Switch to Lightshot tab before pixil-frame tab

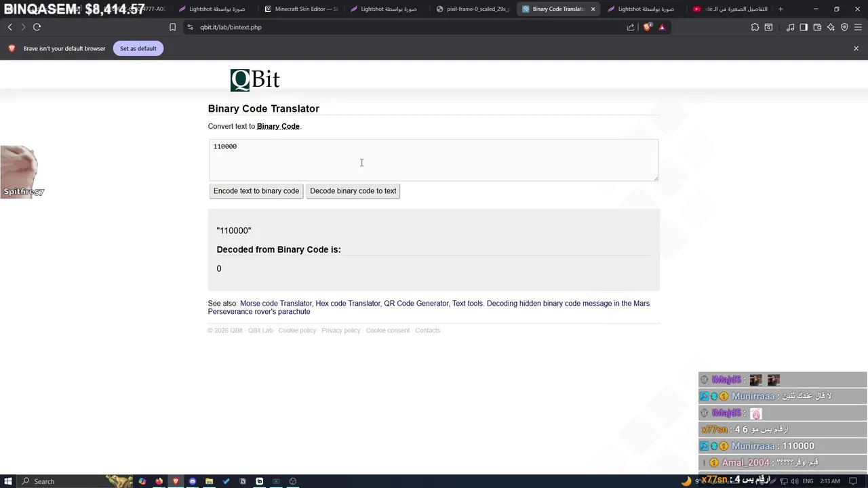coord(387,9)
